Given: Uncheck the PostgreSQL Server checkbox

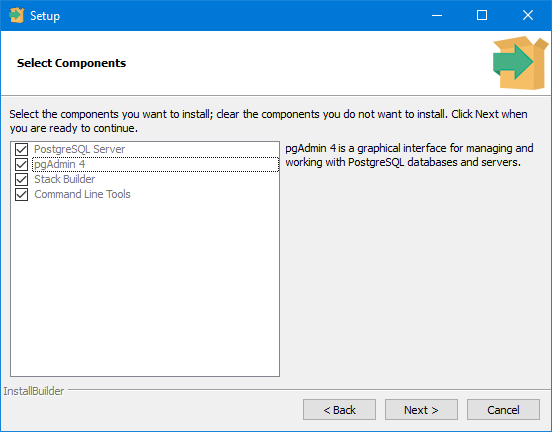Looking at the screenshot, I should (21, 149).
